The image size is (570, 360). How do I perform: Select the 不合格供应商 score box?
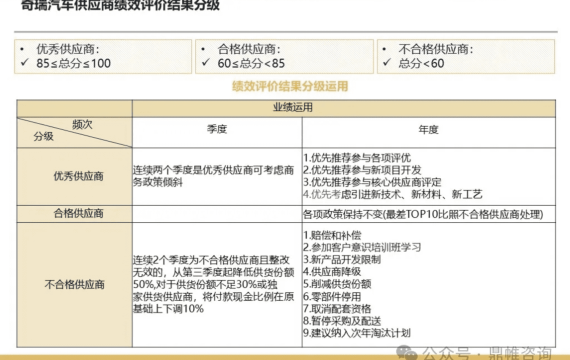(466, 56)
